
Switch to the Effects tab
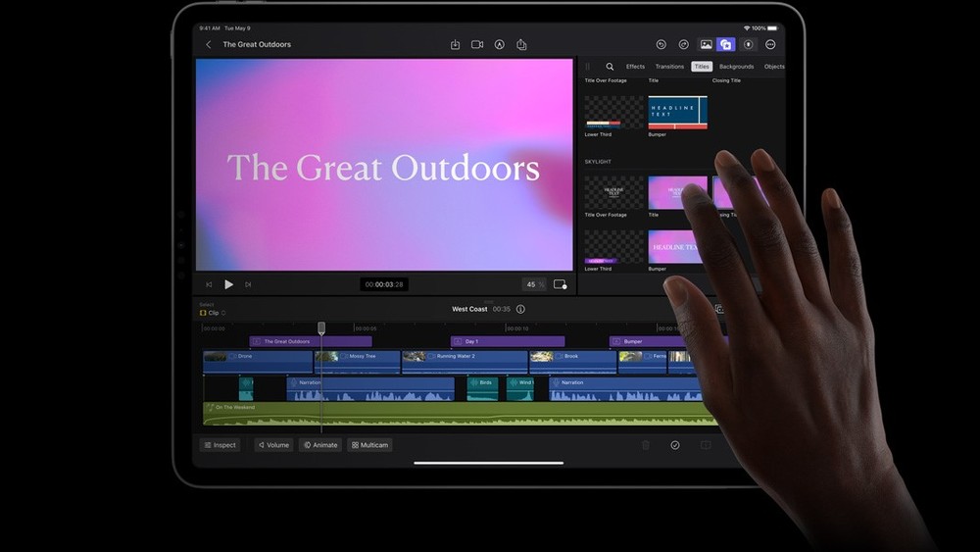635,67
